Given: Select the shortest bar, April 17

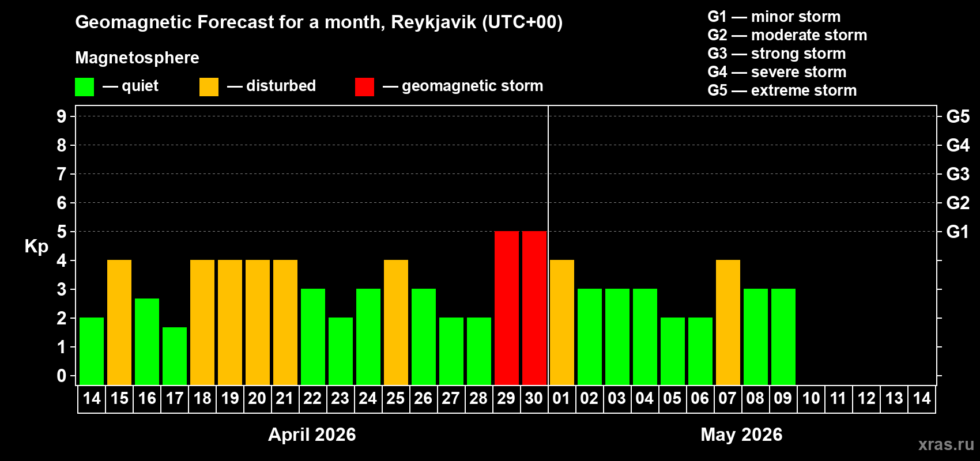Looking at the screenshot, I should [x=175, y=356].
